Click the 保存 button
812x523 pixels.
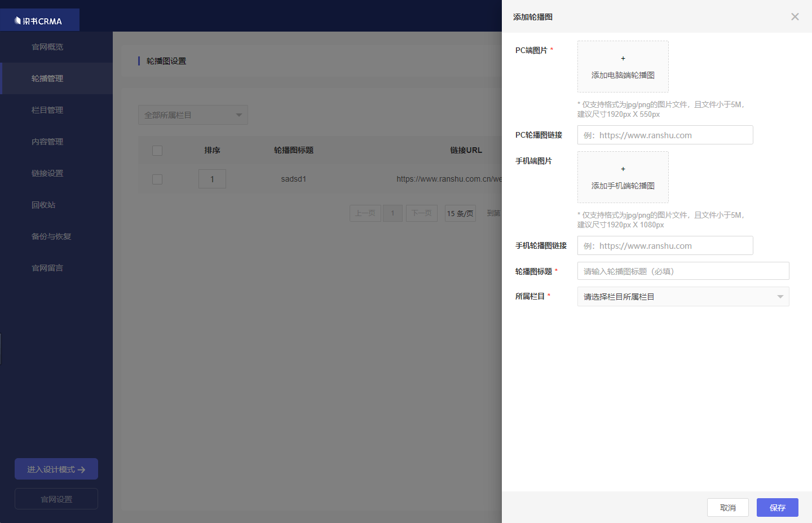coord(778,507)
